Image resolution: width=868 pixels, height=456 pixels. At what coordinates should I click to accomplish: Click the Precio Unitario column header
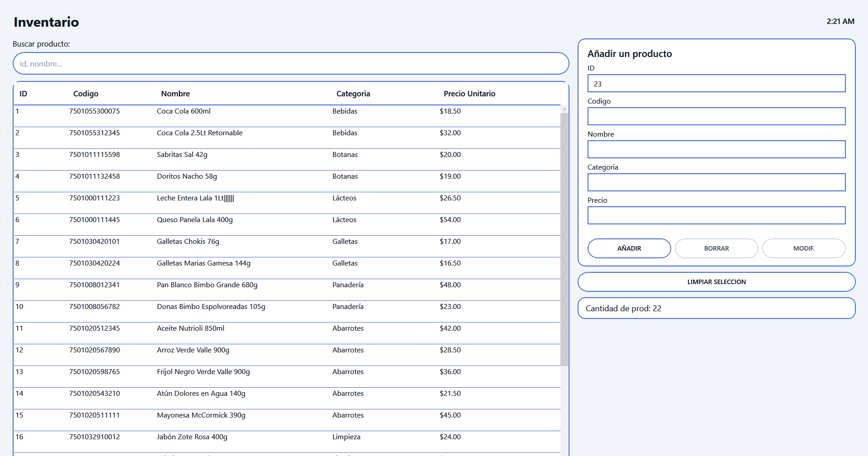(470, 94)
